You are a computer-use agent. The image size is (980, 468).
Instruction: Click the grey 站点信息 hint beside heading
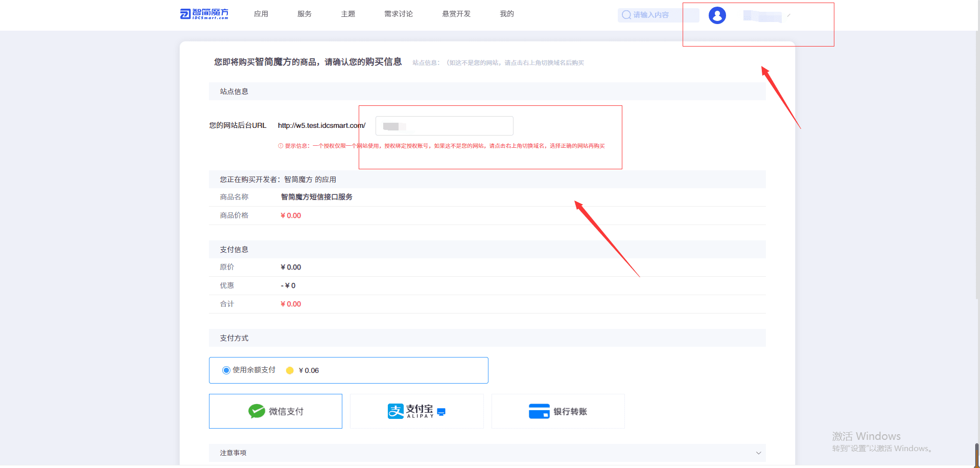498,63
